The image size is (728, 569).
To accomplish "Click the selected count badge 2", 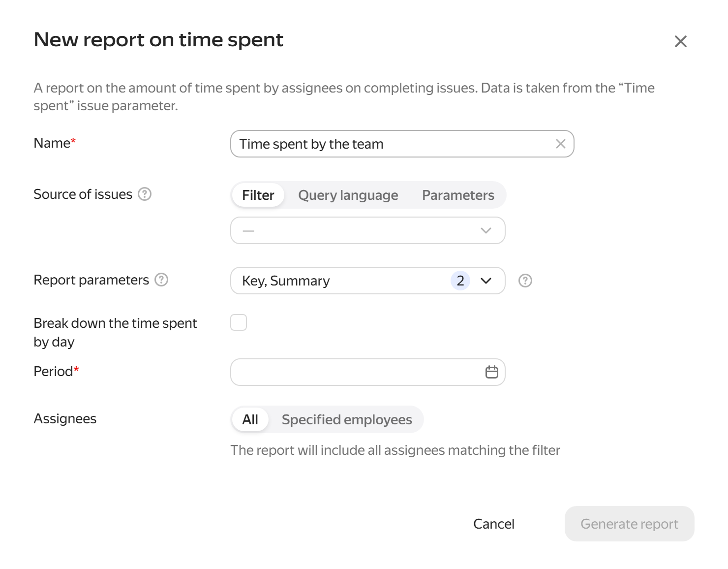I will tap(460, 281).
